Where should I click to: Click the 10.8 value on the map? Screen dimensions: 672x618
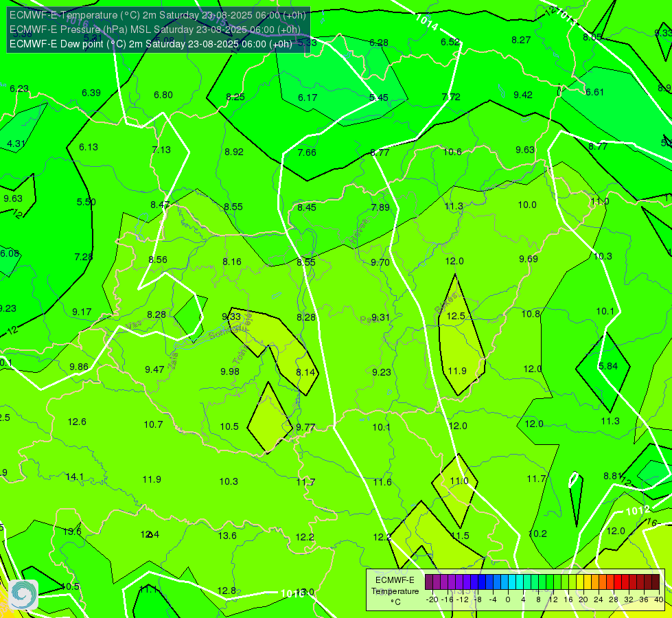click(x=531, y=314)
